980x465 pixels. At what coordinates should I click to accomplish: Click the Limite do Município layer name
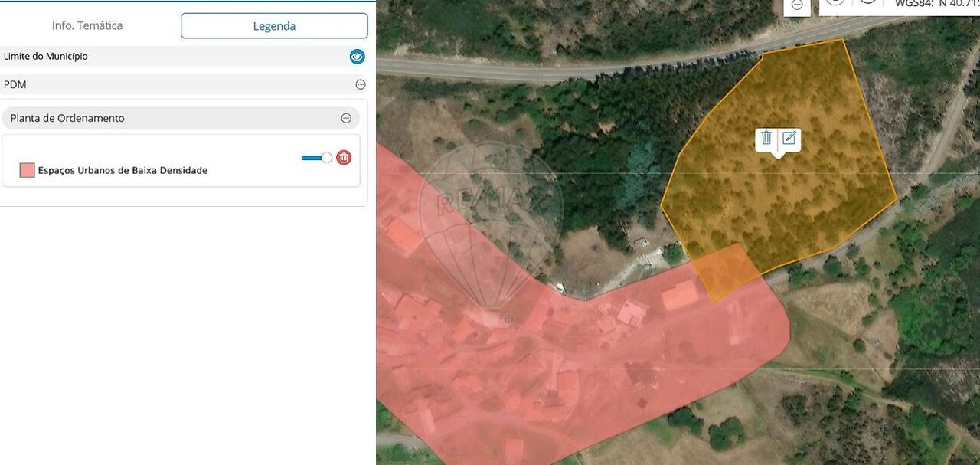pyautogui.click(x=46, y=57)
